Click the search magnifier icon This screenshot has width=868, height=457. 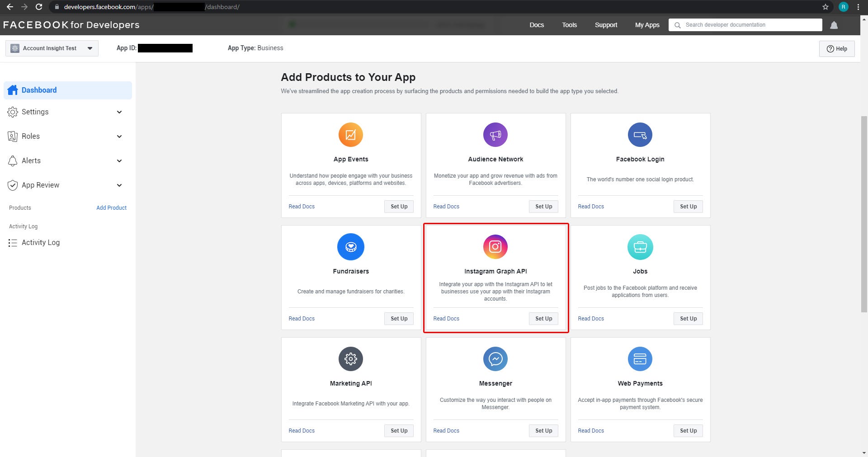(x=677, y=25)
